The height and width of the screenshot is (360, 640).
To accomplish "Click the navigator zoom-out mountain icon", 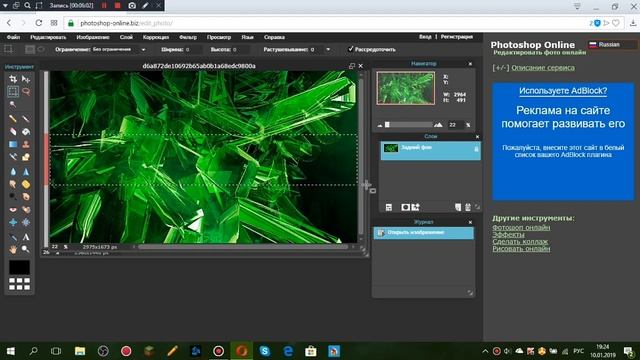I will click(x=380, y=125).
